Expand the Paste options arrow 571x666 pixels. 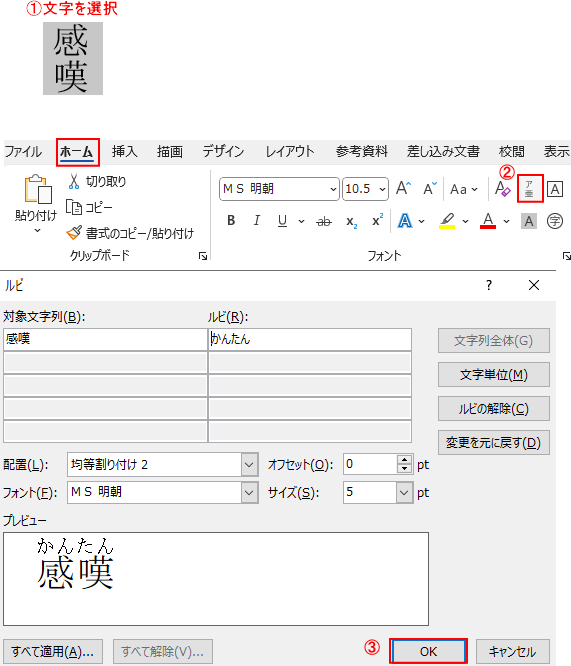[x=37, y=230]
